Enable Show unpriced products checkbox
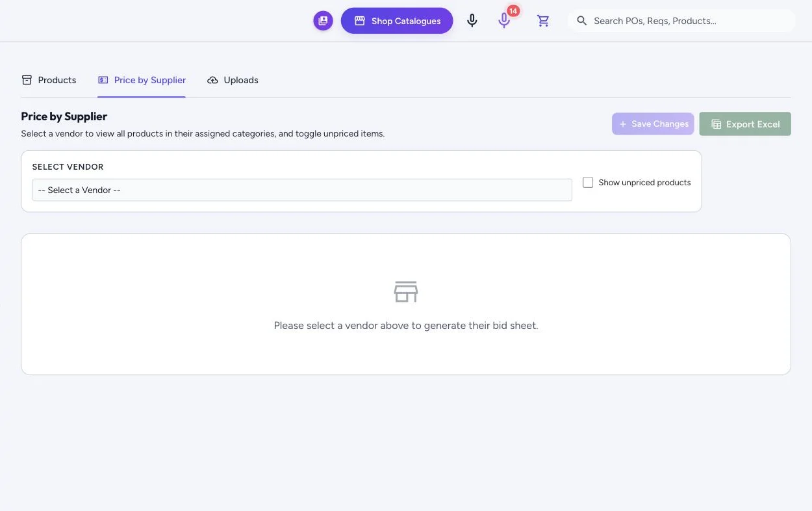 [588, 183]
